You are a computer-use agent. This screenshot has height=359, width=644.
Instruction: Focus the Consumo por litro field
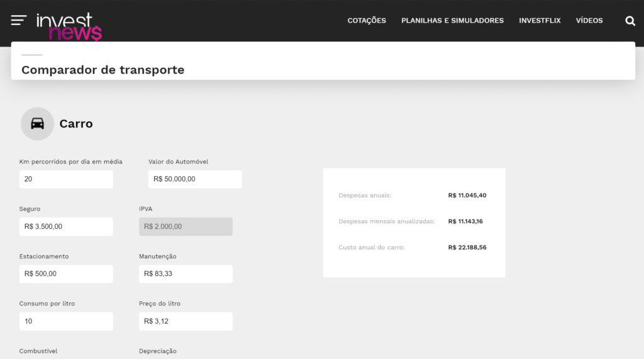[x=66, y=321]
